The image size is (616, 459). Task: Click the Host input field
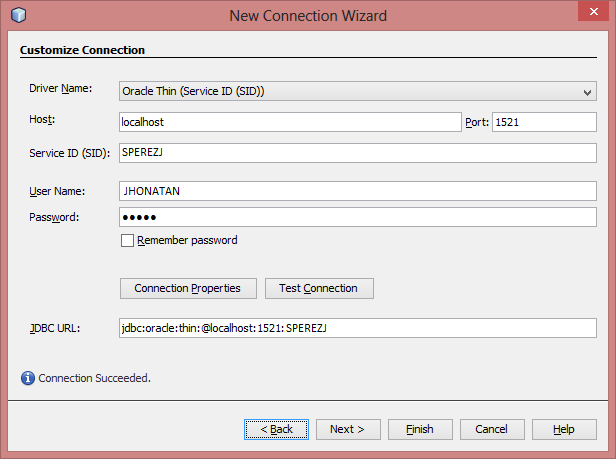[290, 122]
